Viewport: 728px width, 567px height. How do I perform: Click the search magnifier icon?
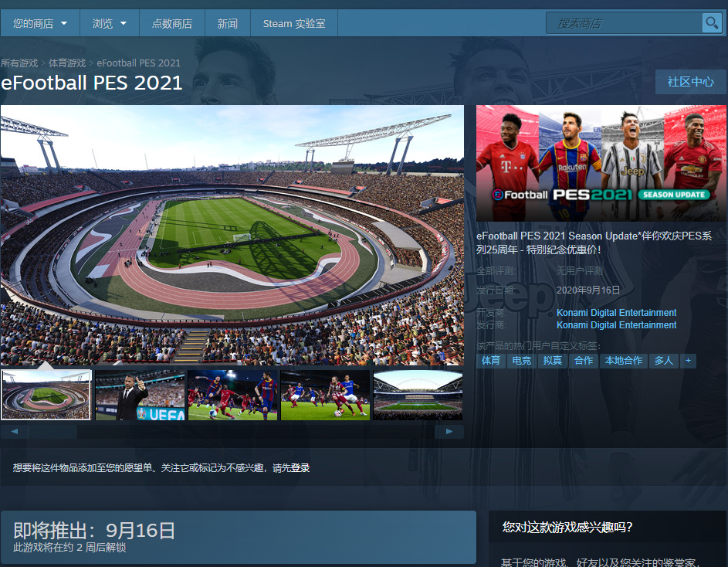711,23
